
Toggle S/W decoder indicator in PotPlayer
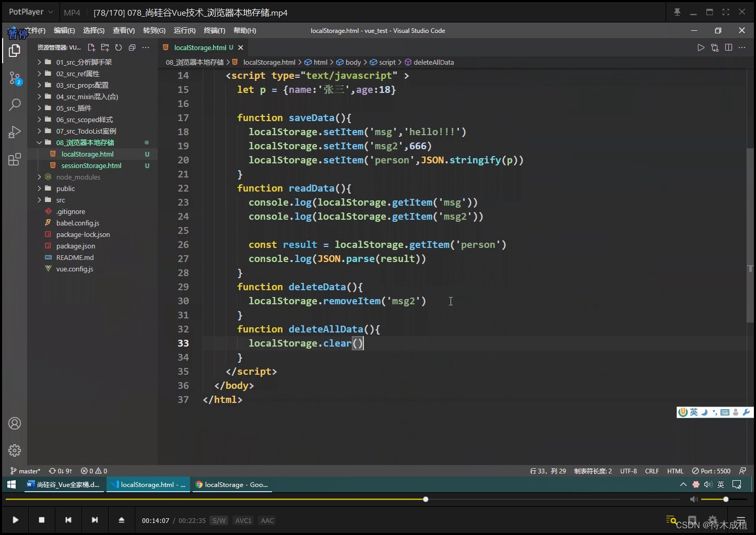pyautogui.click(x=219, y=520)
